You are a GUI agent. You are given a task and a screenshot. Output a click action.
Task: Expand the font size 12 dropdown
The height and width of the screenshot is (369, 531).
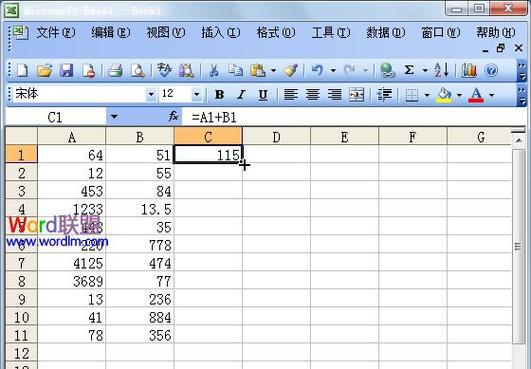pyautogui.click(x=196, y=94)
